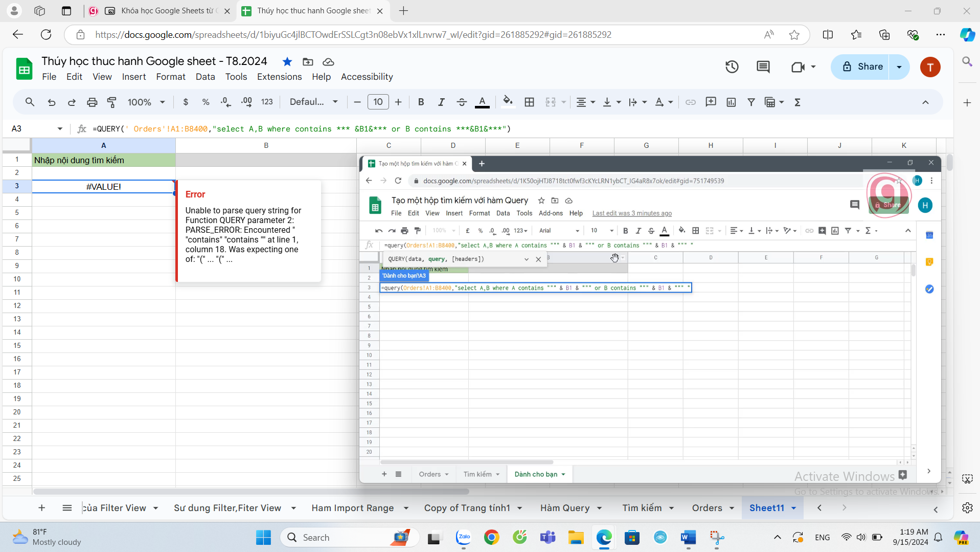Screen dimensions: 980x552
Task: Open the zoom 100% dropdown
Action: (x=146, y=102)
